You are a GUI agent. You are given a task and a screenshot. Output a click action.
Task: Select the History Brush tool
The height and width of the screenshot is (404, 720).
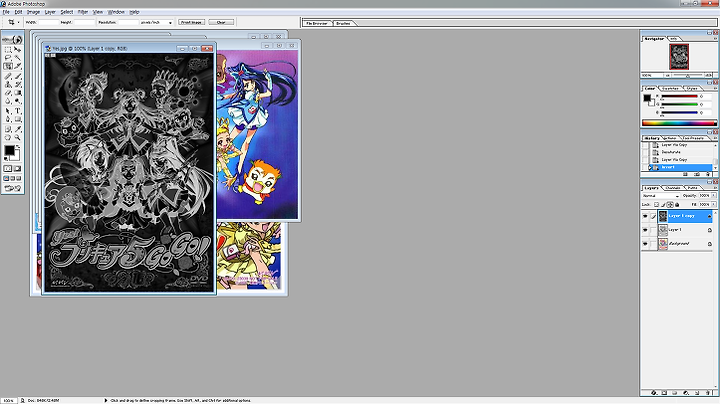pyautogui.click(x=17, y=84)
